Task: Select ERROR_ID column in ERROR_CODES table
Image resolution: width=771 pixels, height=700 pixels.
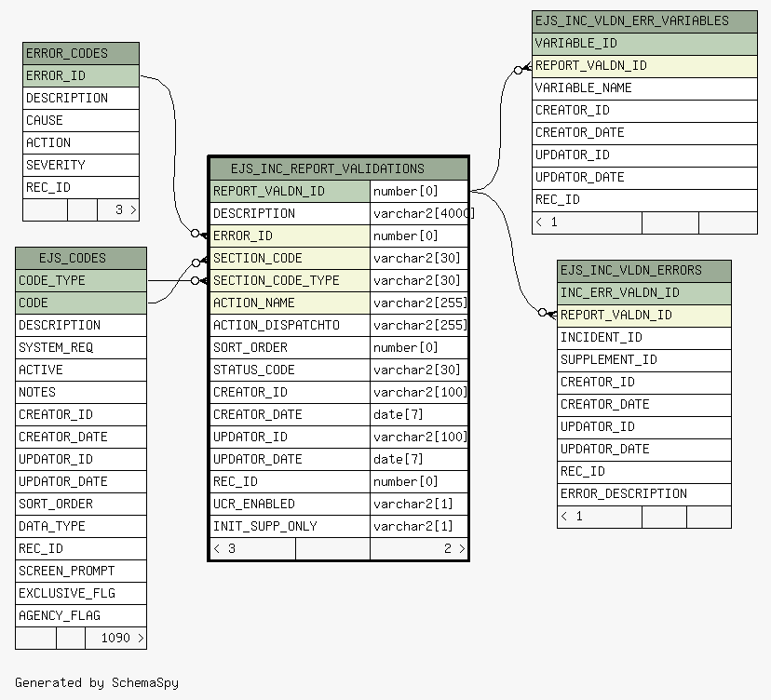Action: tap(81, 75)
